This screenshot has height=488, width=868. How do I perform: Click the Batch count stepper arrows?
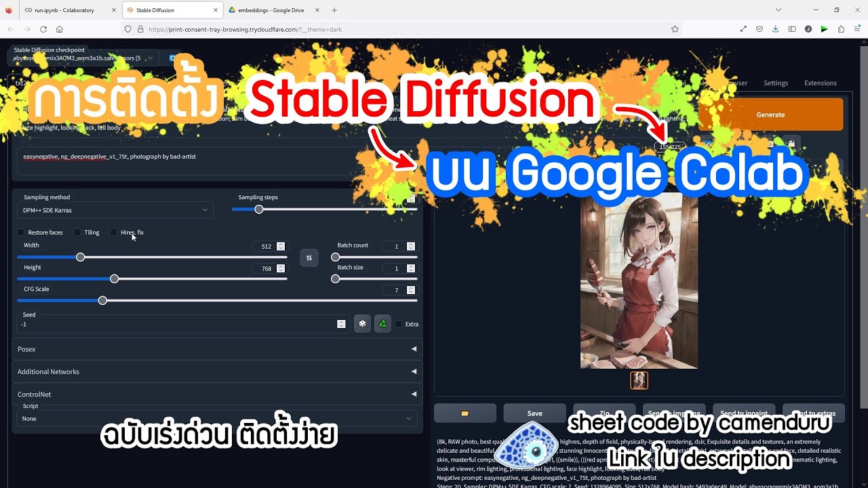tap(411, 246)
